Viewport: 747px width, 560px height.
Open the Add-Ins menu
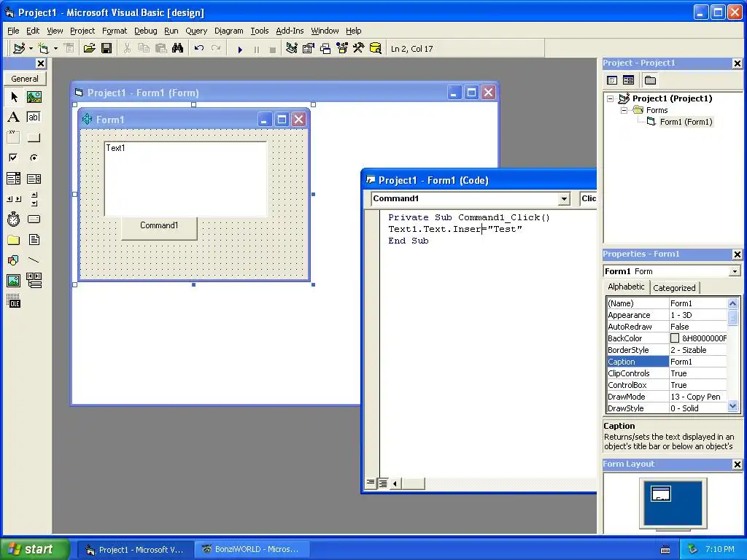tap(290, 31)
